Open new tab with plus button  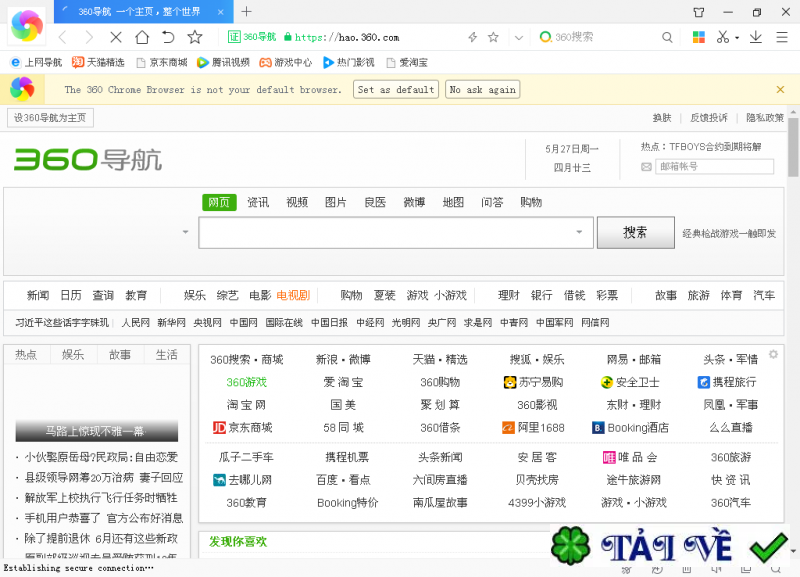(247, 12)
